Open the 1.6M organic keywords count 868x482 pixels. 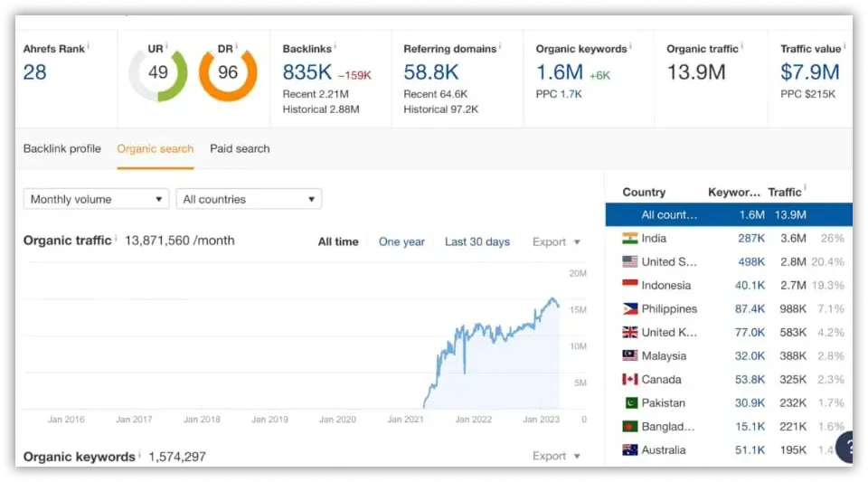tap(559, 72)
